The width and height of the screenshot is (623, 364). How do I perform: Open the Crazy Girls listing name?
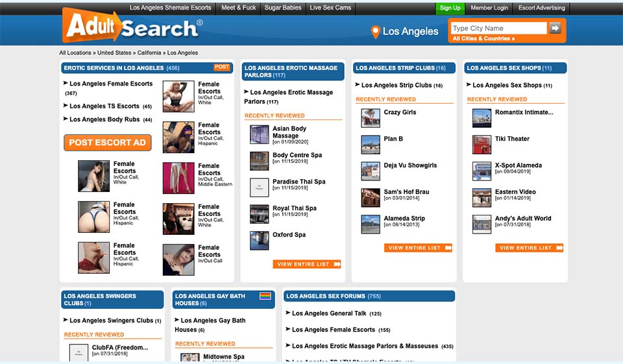(400, 112)
